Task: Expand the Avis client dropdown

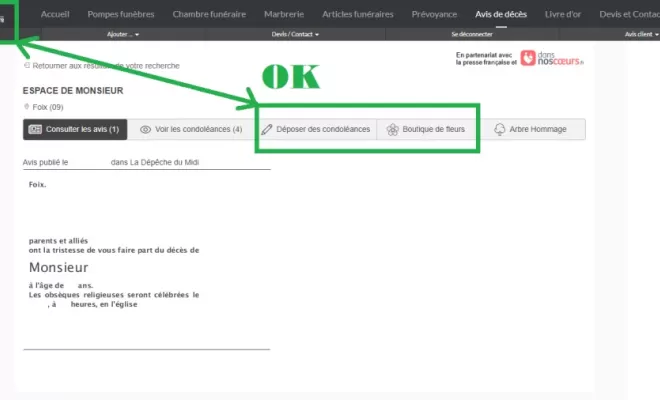Action: [641, 34]
